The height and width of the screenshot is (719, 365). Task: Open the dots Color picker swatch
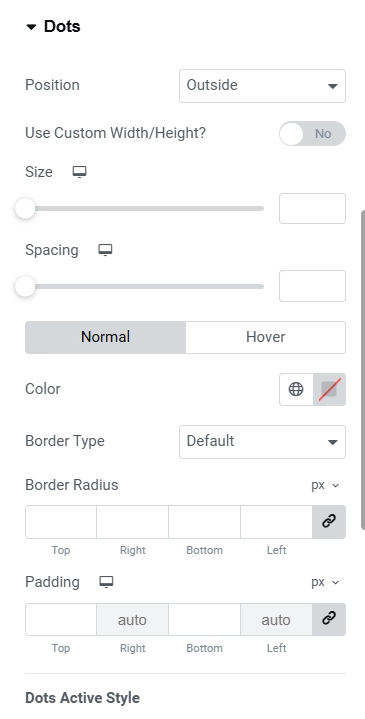329,389
